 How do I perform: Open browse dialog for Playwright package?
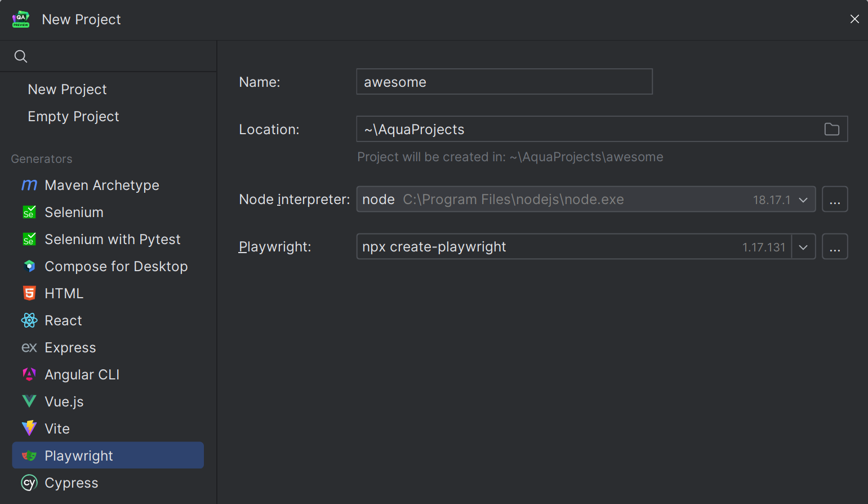pyautogui.click(x=835, y=247)
